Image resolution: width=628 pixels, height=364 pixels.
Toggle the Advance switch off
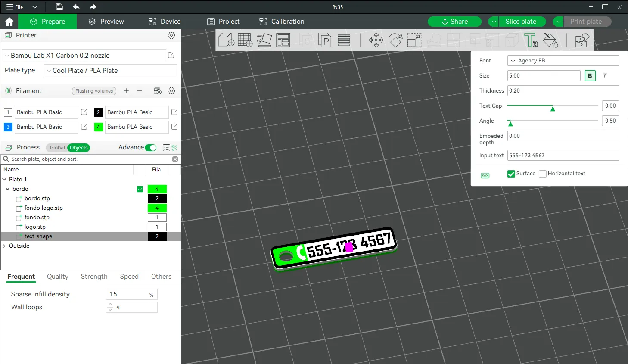click(x=151, y=148)
